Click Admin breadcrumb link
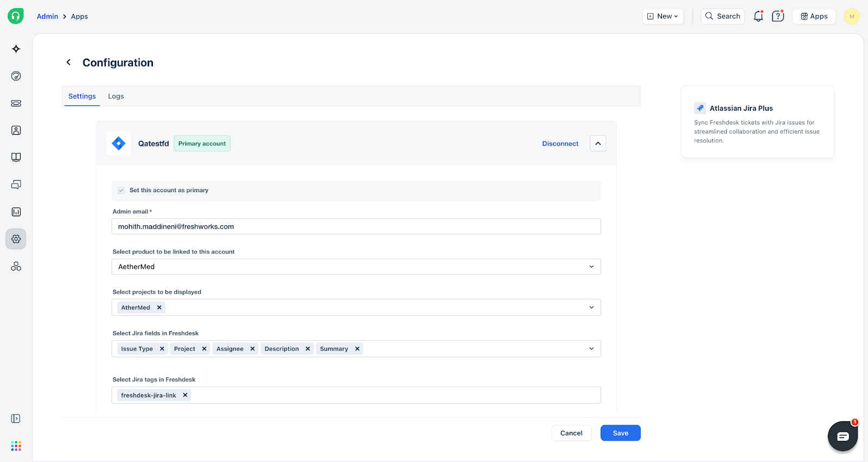The width and height of the screenshot is (868, 462). (47, 16)
